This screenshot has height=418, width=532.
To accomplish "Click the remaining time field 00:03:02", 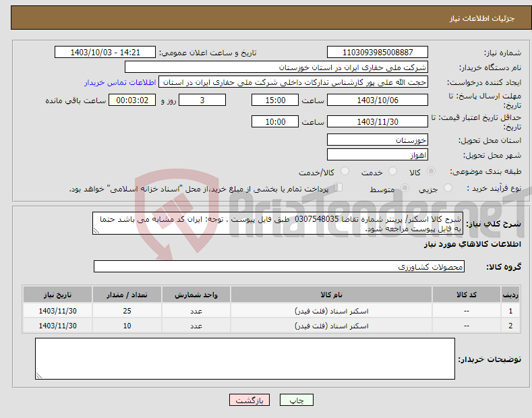I will 132,100.
